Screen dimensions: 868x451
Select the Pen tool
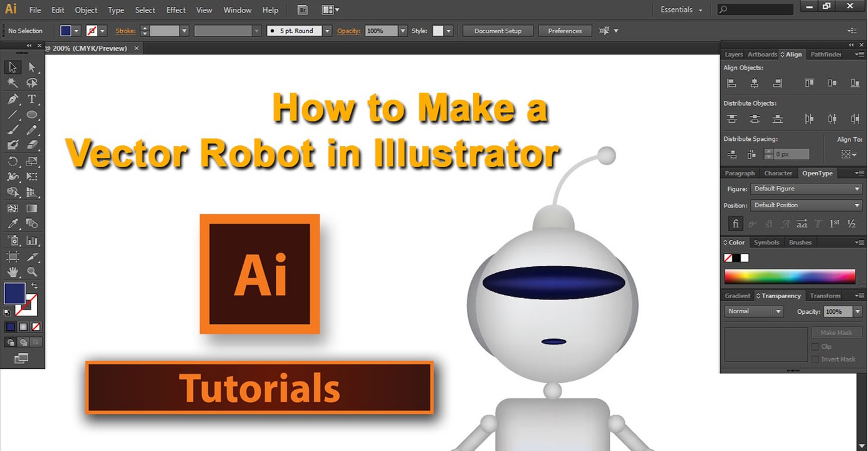tap(13, 99)
